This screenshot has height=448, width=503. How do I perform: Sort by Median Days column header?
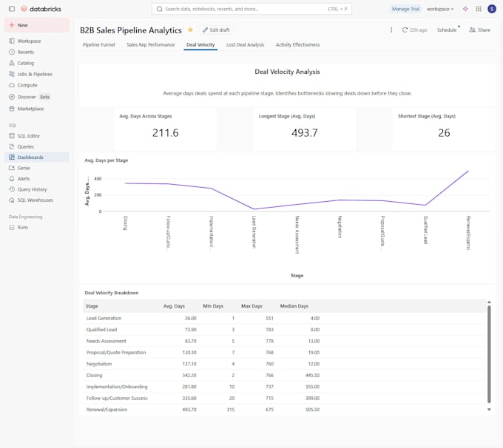pos(294,306)
